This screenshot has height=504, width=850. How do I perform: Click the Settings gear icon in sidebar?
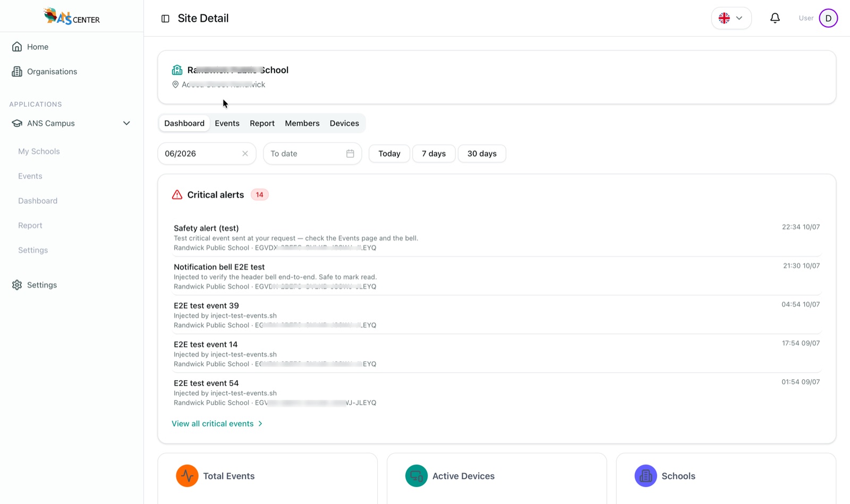pos(17,285)
